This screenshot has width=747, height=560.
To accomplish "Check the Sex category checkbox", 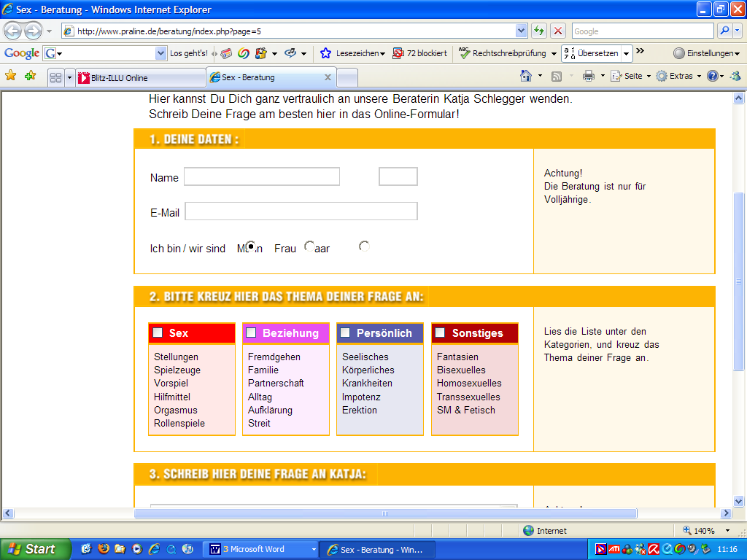I will pos(158,332).
